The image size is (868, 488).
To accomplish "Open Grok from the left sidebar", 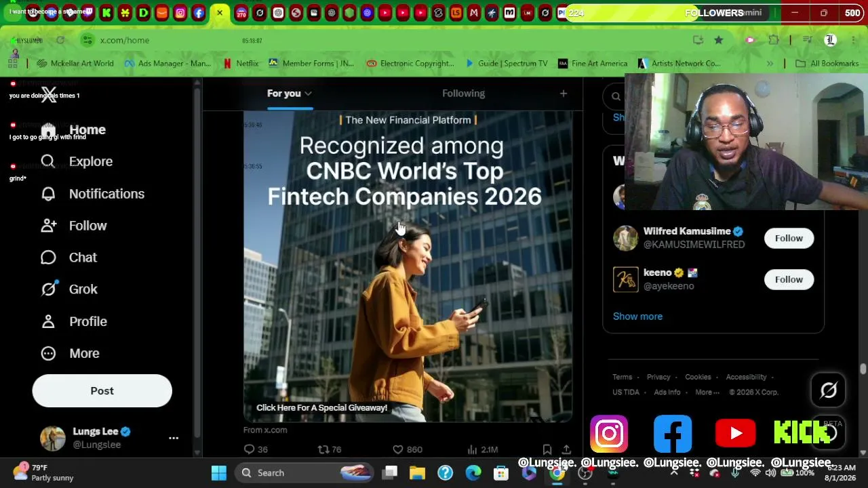I will click(68, 289).
